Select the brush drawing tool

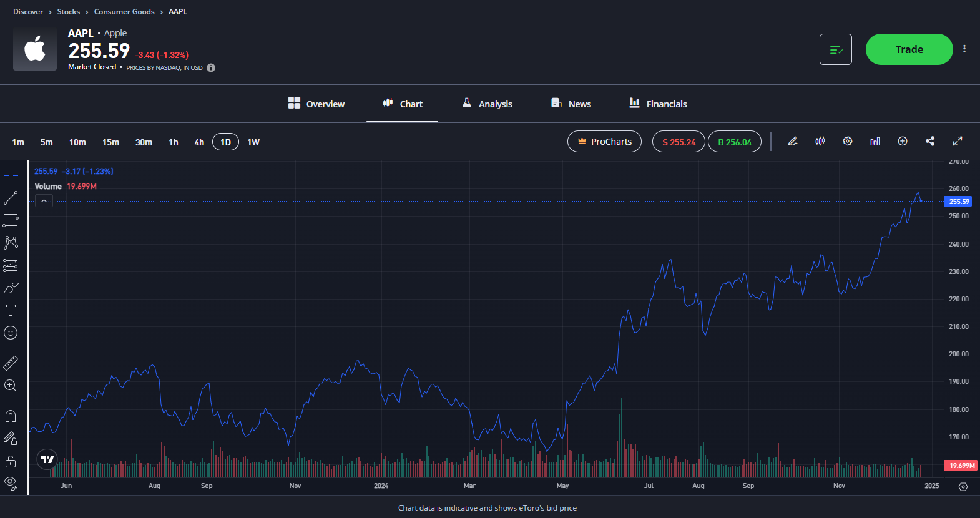(x=11, y=288)
